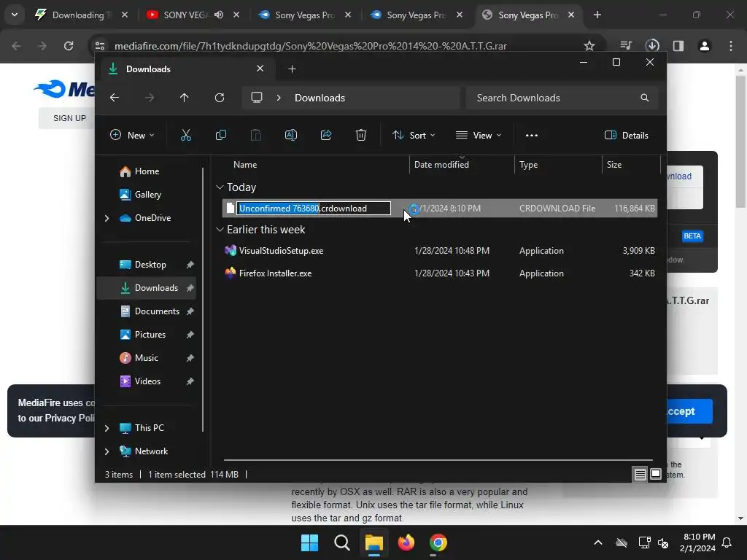
Task: Click the Paste clipboard icon
Action: (256, 135)
